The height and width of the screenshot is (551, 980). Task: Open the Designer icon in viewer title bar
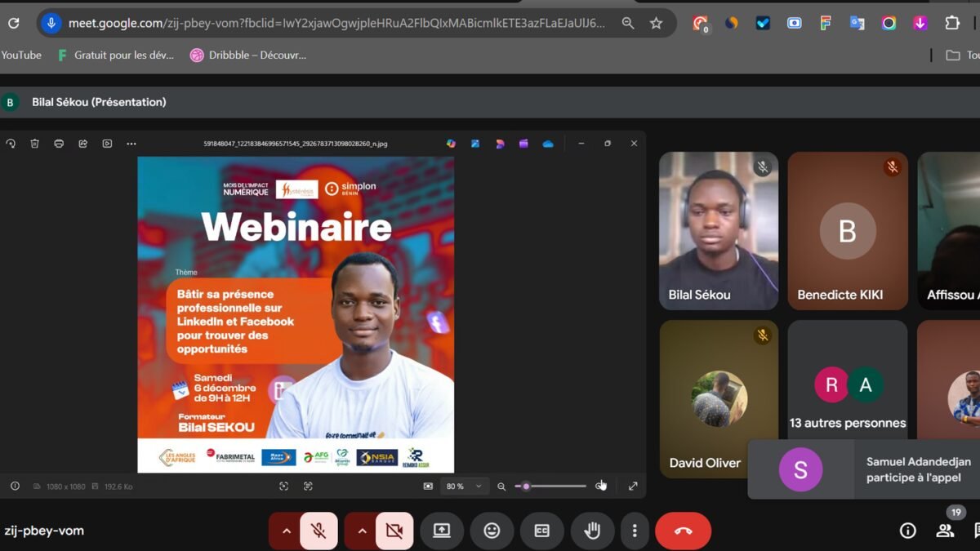500,144
